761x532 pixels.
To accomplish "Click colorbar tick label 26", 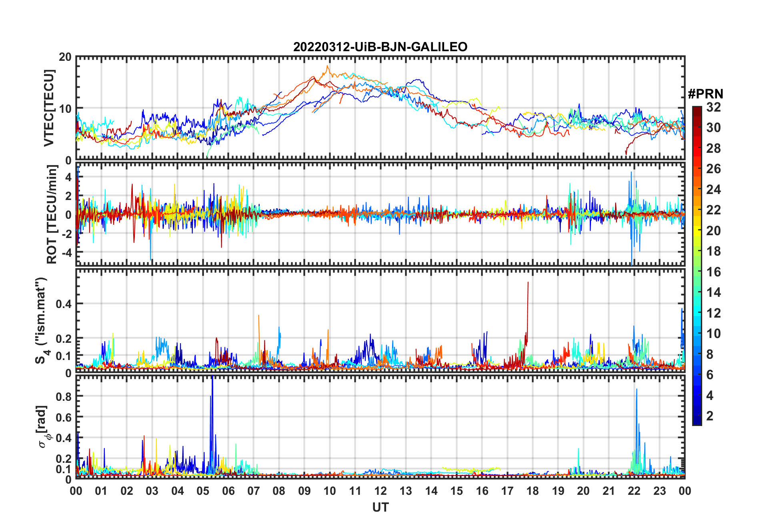I will point(713,169).
